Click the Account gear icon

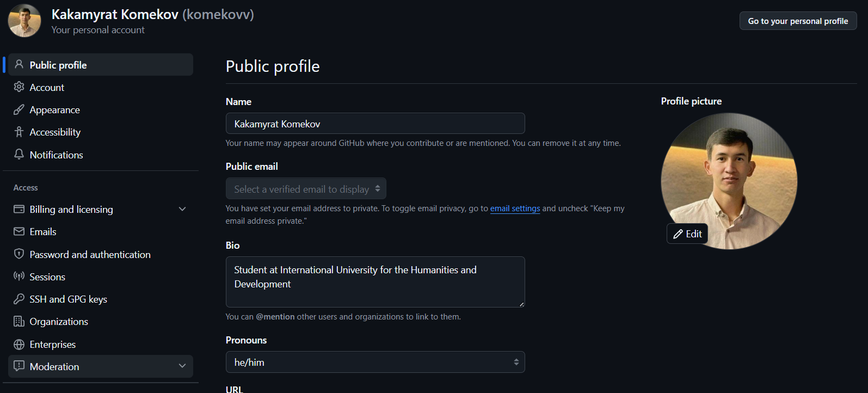[x=19, y=87]
